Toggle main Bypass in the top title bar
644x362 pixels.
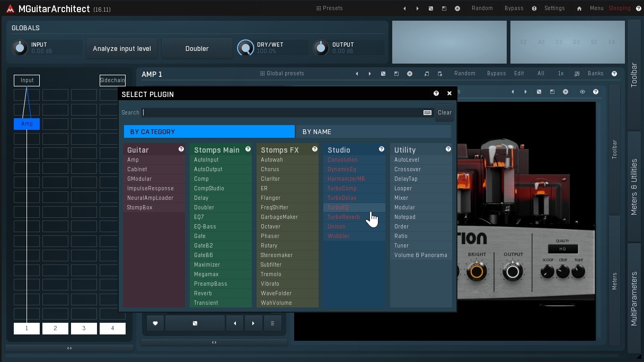[514, 8]
